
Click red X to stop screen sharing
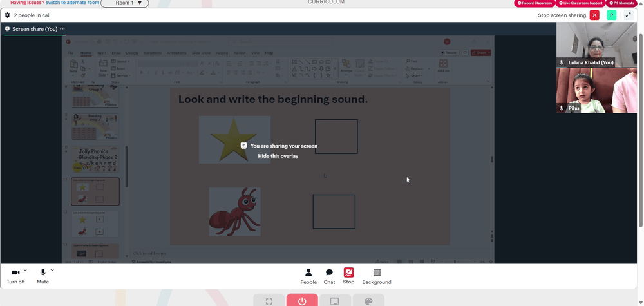coord(594,15)
